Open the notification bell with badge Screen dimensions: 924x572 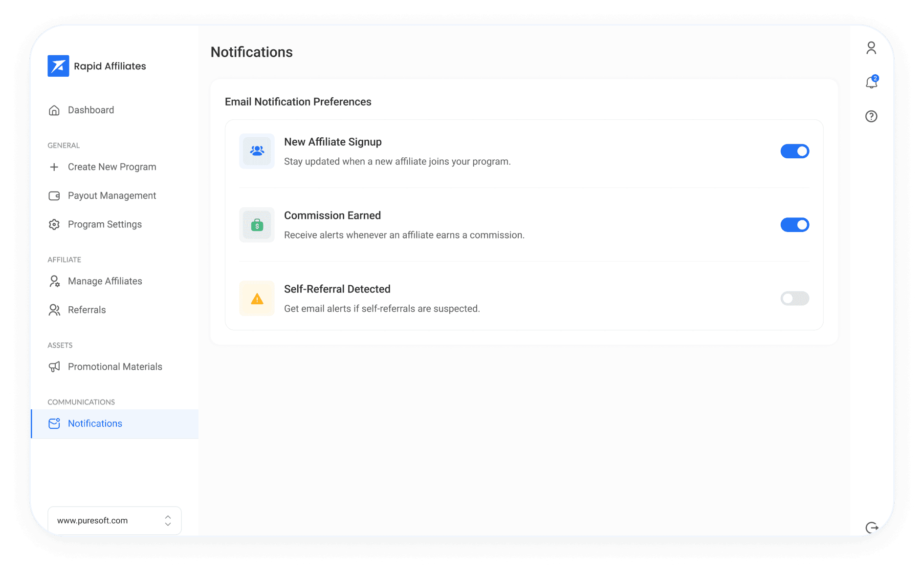click(x=872, y=82)
